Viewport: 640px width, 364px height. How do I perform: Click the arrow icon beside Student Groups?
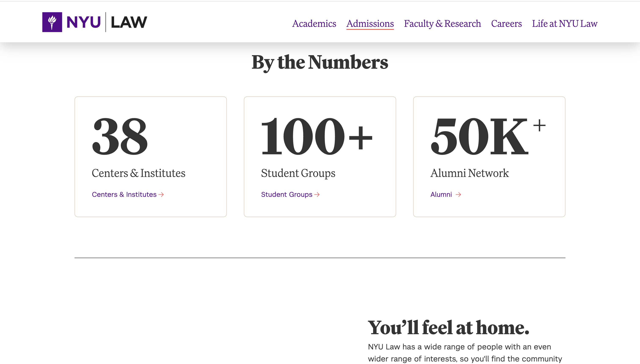tap(317, 194)
